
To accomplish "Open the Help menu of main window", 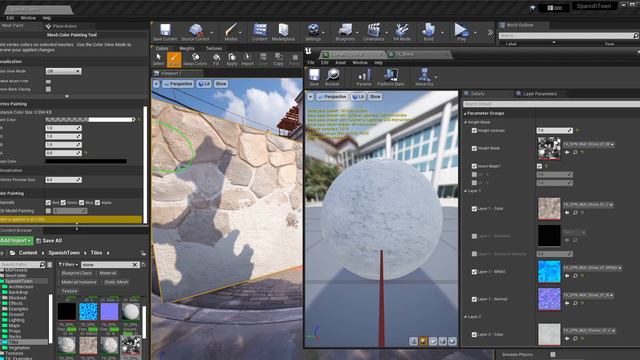I will (x=47, y=18).
